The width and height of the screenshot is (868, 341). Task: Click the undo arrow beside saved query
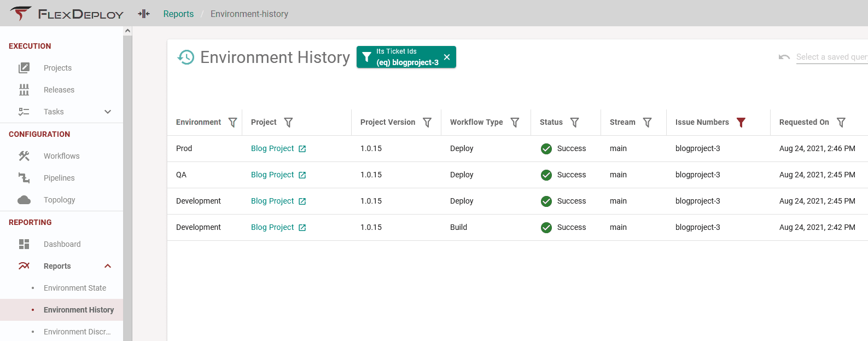click(784, 57)
